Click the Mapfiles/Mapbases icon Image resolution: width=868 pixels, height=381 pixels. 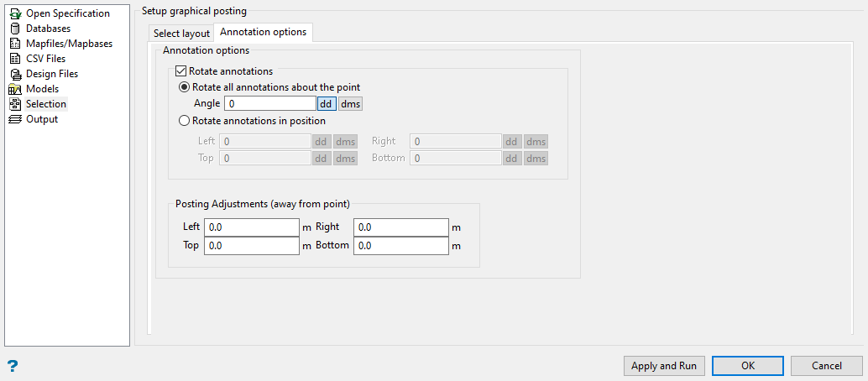pyautogui.click(x=14, y=44)
